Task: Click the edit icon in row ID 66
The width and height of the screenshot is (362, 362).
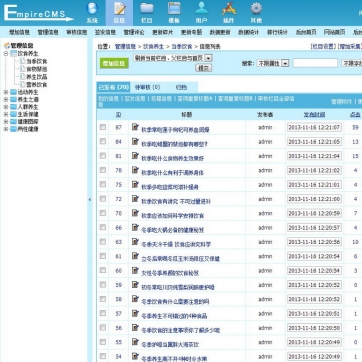Action: click(135, 227)
